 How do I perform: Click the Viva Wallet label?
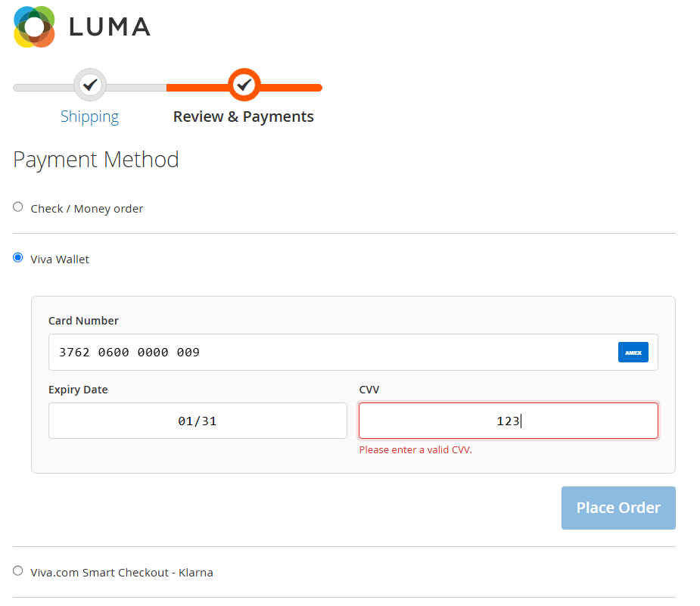click(60, 259)
